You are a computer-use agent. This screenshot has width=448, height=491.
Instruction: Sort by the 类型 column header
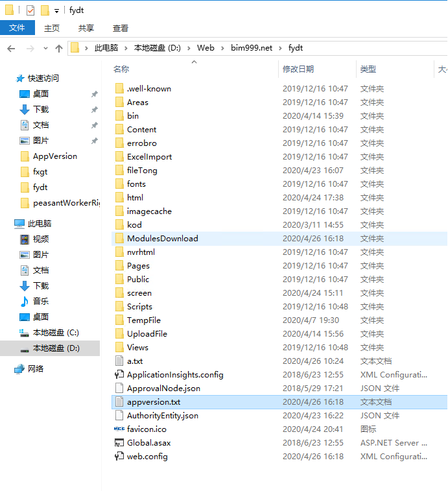[368, 69]
